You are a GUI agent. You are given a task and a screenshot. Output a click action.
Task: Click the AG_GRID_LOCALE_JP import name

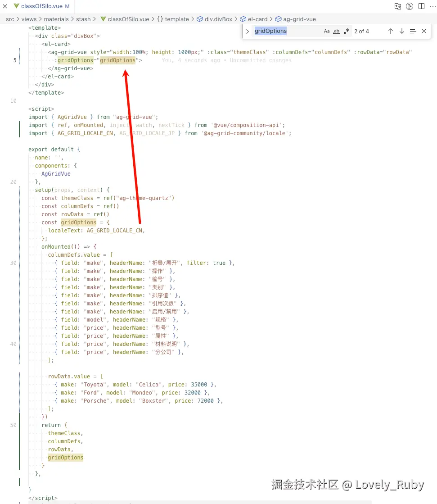pos(147,133)
